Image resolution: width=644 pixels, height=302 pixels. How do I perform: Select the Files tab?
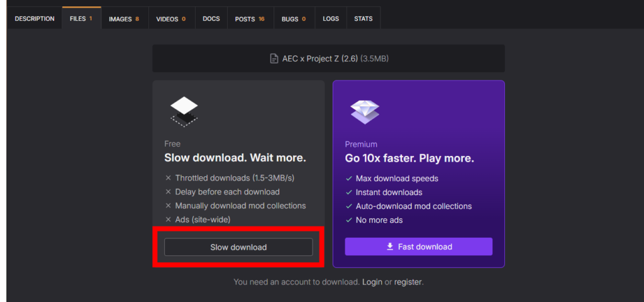click(x=81, y=19)
